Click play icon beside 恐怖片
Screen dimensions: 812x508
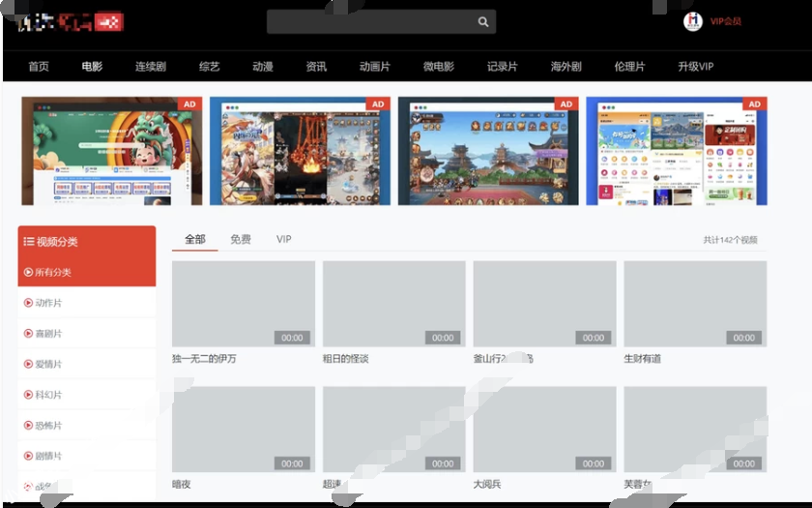[28, 426]
